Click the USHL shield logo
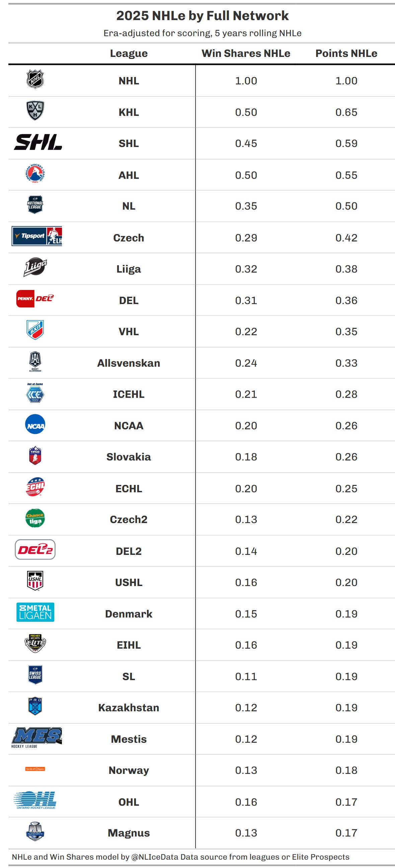The width and height of the screenshot is (395, 868). tap(35, 581)
